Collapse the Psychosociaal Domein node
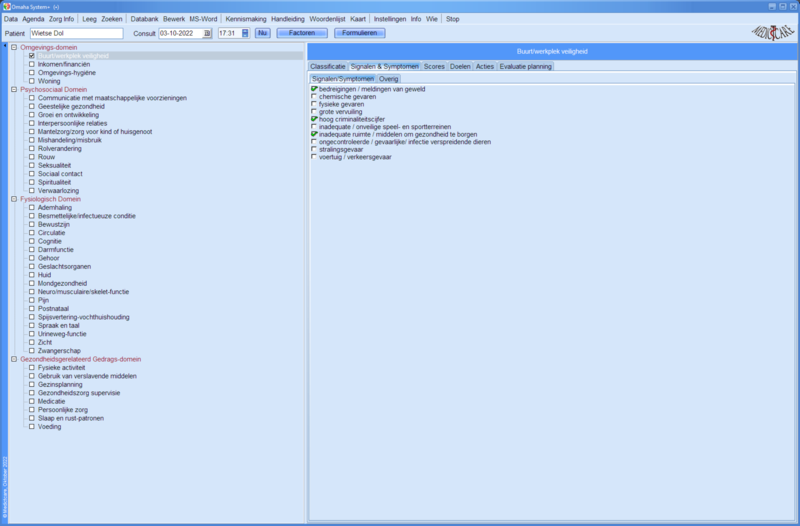This screenshot has height=526, width=800. (14, 89)
